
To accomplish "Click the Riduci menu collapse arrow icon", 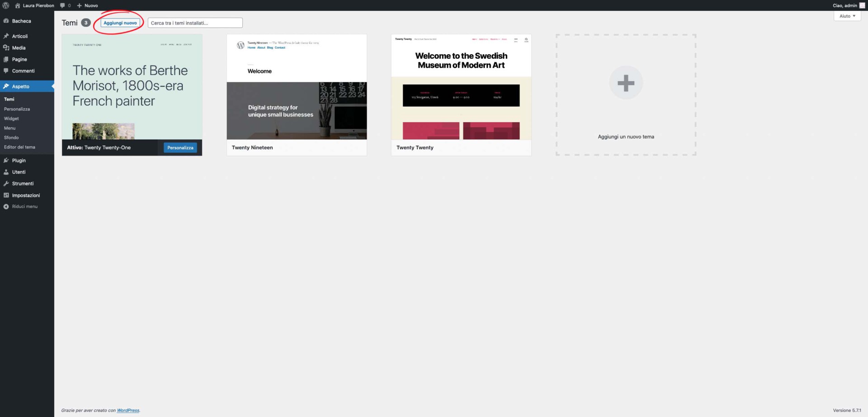I will tap(6, 206).
